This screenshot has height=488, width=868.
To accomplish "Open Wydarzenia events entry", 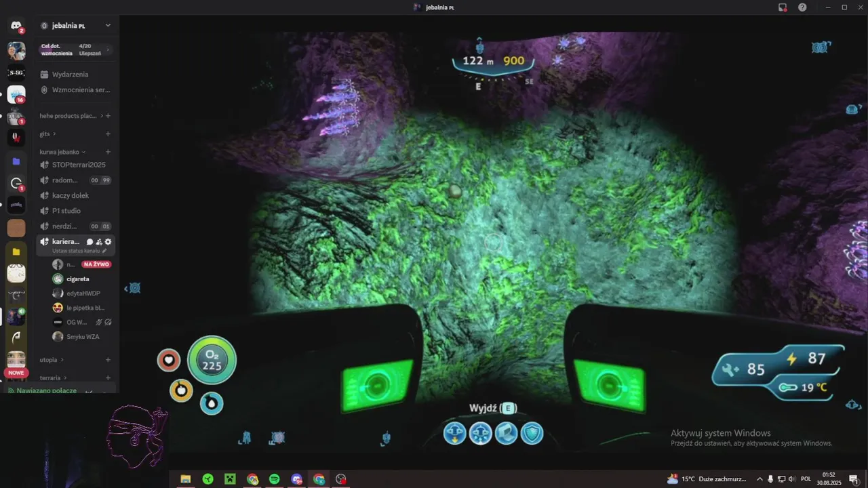I will pos(76,75).
